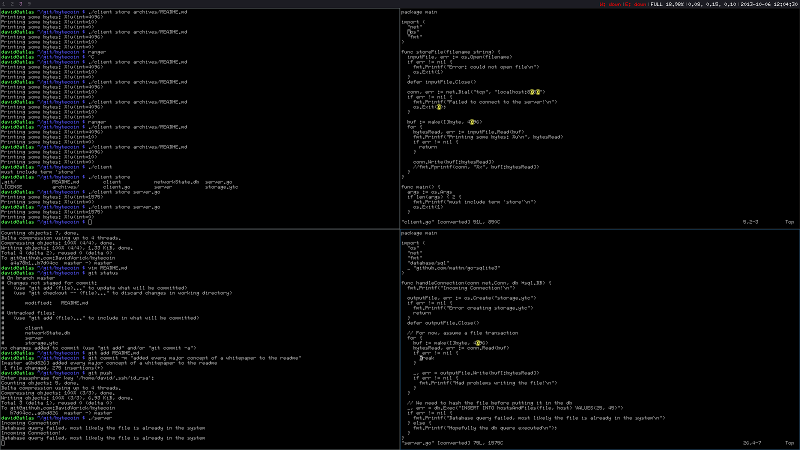Click 'Had problems writing the file' line
800x450 pixels.
coord(488,383)
